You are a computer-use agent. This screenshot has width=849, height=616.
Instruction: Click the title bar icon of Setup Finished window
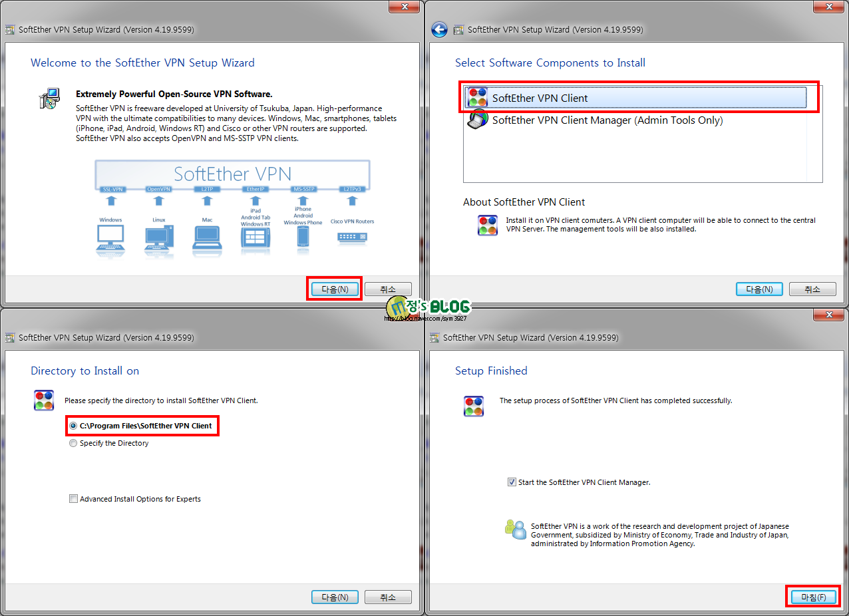point(434,338)
